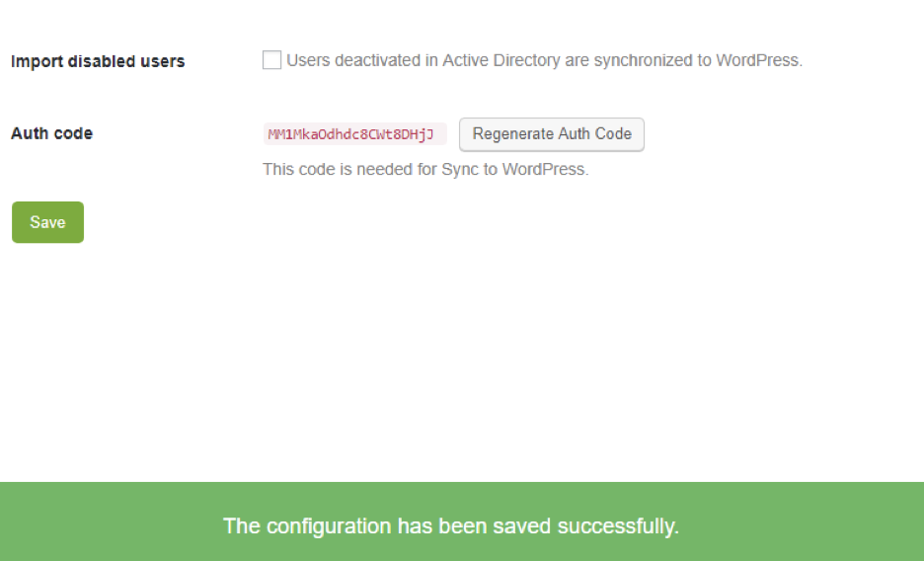
Task: Click the word 'WordPress' in the checkbox description
Action: click(x=759, y=60)
